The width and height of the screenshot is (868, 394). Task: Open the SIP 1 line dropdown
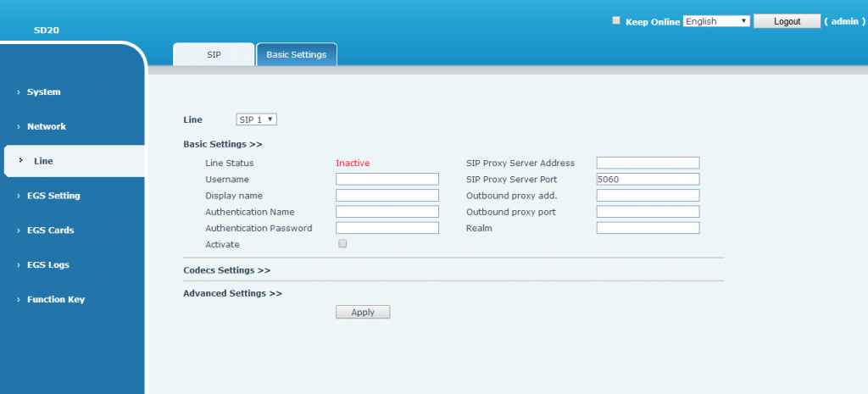click(x=257, y=119)
